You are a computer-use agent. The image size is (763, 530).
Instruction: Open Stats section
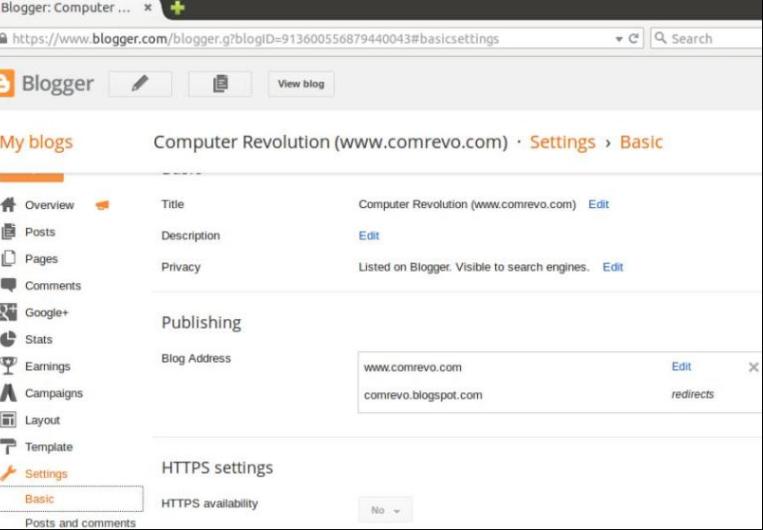(x=39, y=339)
